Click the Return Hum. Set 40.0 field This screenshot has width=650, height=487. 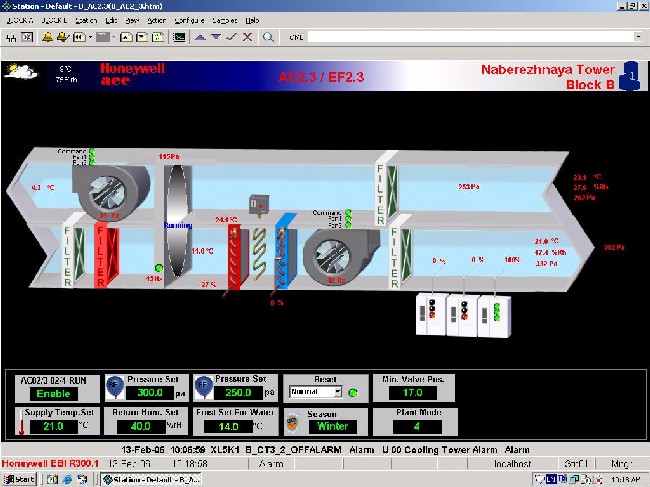coord(141,426)
